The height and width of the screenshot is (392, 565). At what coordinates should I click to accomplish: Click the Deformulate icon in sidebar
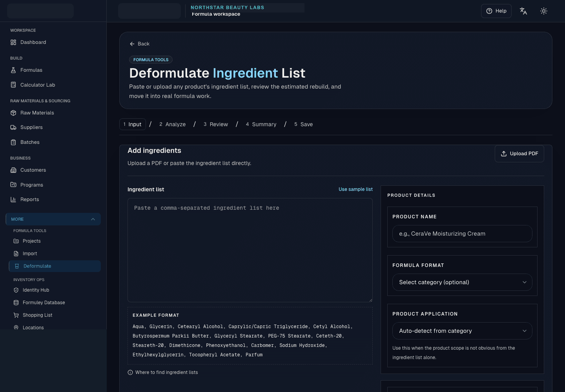[17, 266]
